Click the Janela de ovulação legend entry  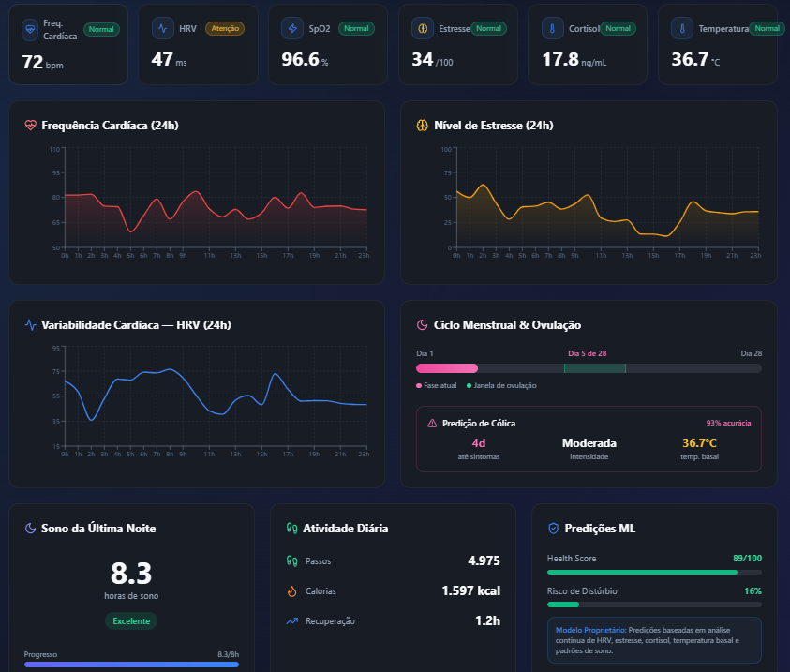(x=501, y=385)
